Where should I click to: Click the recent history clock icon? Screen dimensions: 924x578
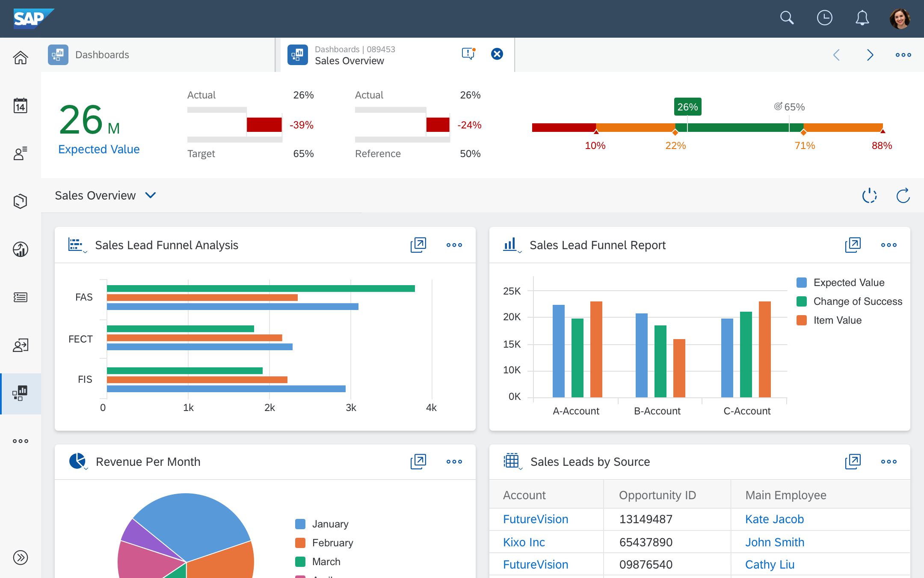click(824, 18)
